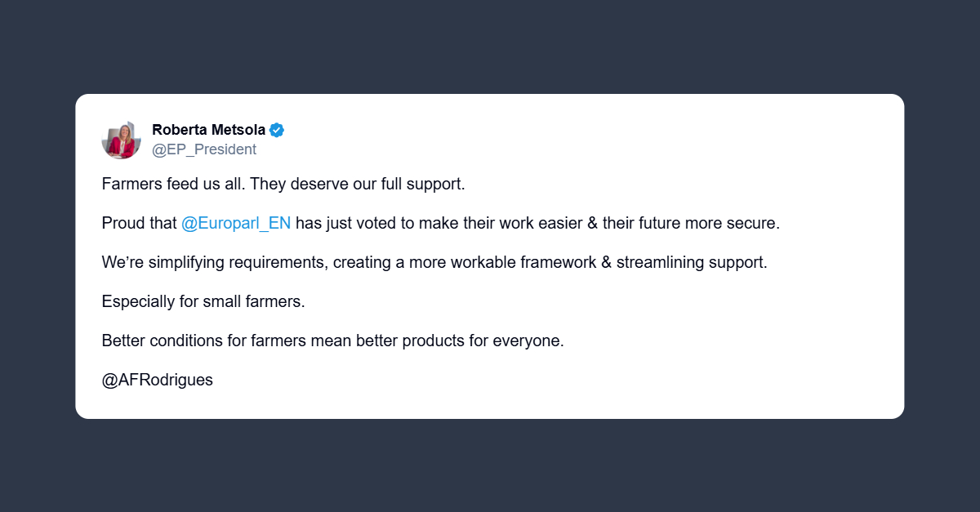
Task: Click "Especially for small farmers" line
Action: click(203, 301)
